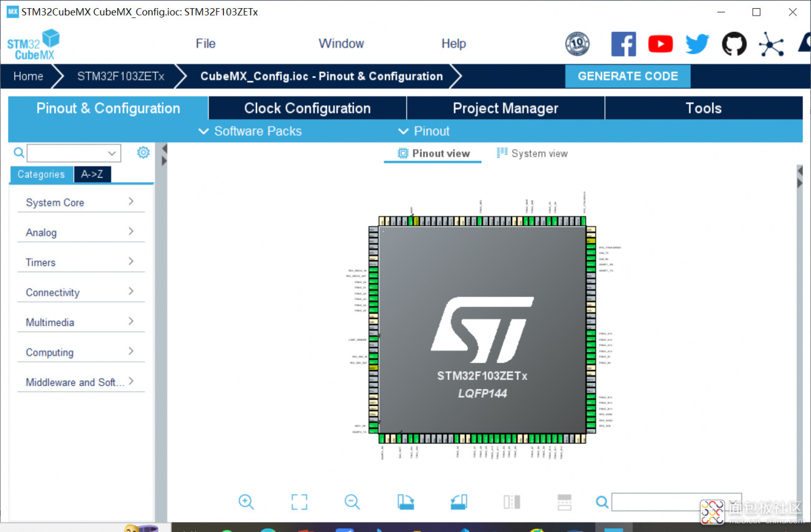
Task: Click the STM32F103ZETx text on chip
Action: point(482,376)
